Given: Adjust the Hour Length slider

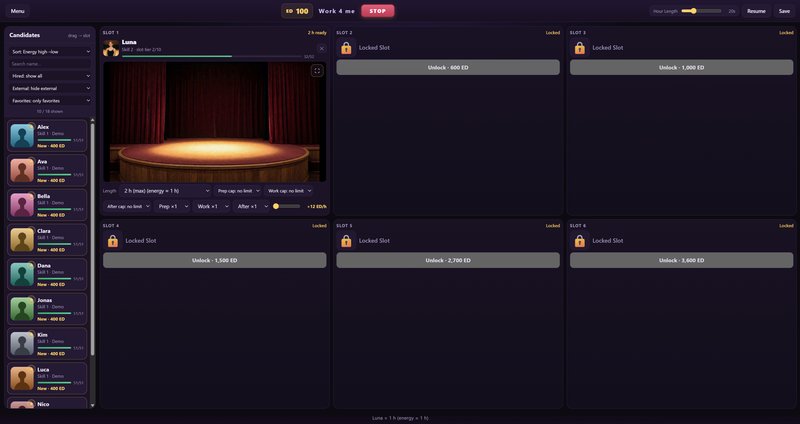Looking at the screenshot, I should pos(701,11).
